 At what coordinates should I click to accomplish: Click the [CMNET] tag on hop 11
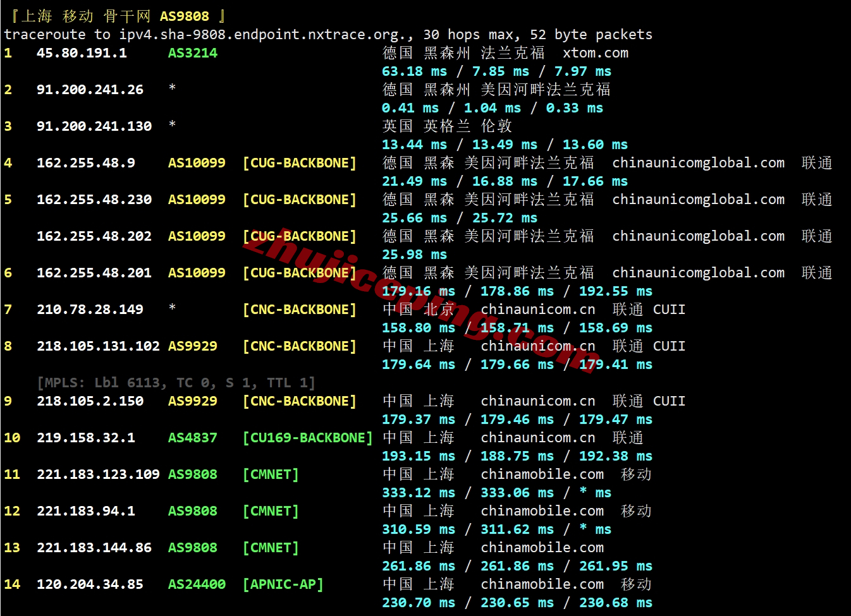click(271, 474)
